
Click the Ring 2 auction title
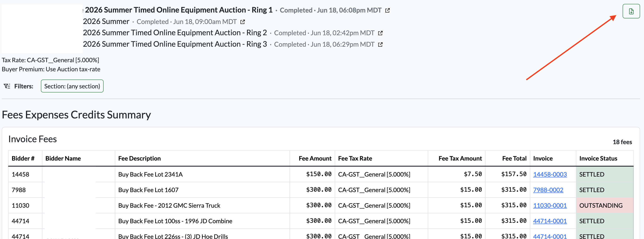pyautogui.click(x=175, y=33)
